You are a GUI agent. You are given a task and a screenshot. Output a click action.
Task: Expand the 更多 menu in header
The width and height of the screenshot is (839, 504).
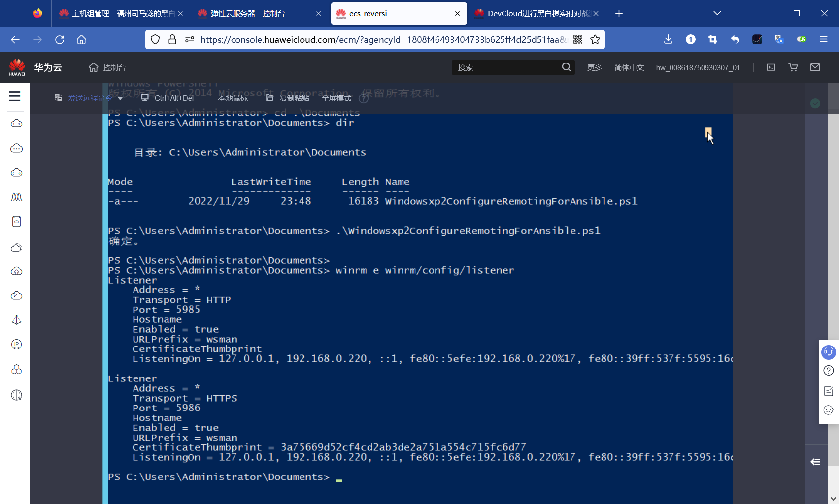point(595,67)
